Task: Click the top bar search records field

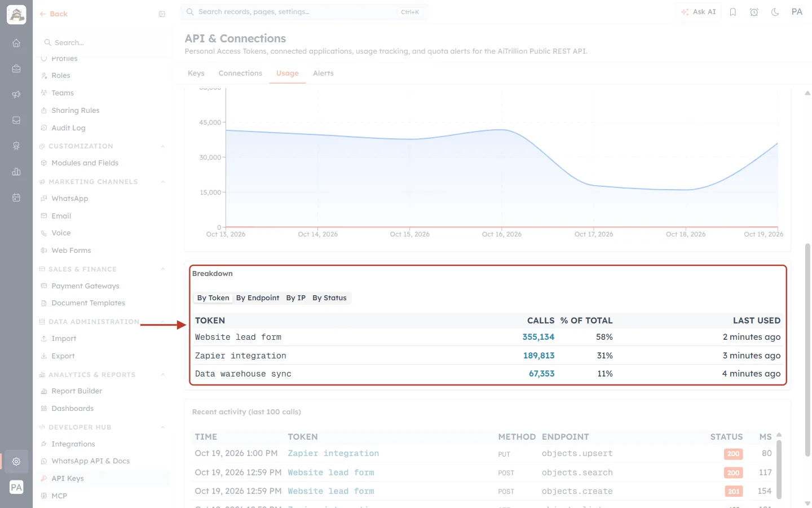Action: point(304,12)
